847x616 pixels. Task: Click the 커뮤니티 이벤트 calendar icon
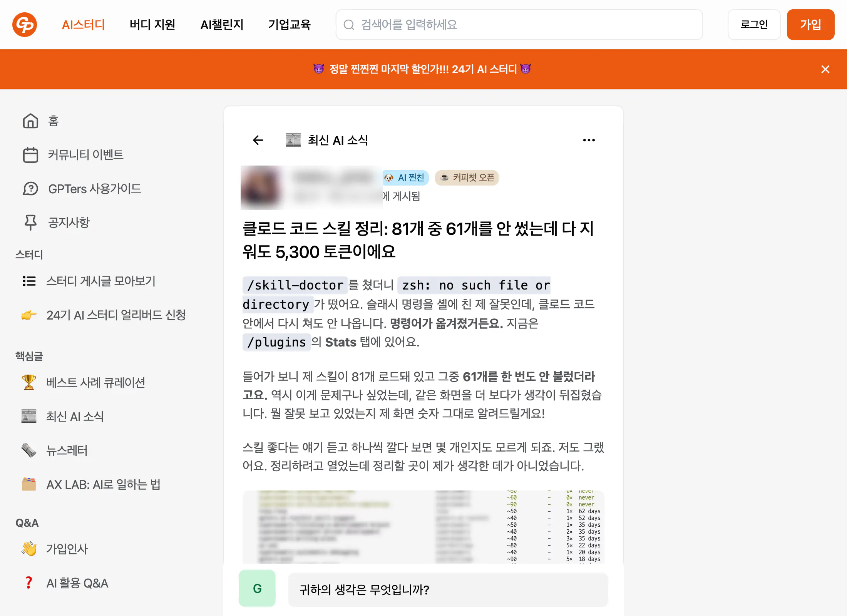(30, 155)
